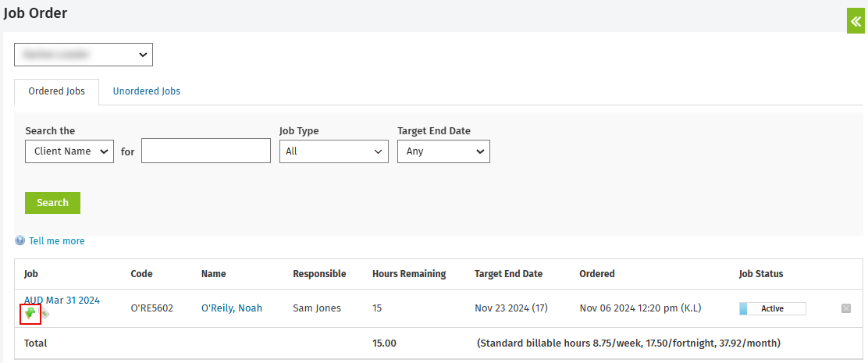The image size is (868, 363).
Task: Click the Target End Date column header
Action: tap(509, 273)
